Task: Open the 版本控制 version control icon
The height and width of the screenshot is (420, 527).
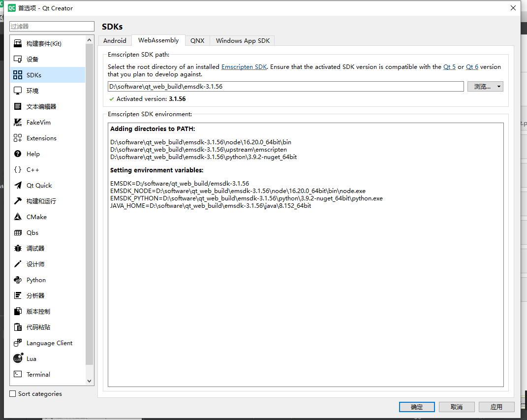Action: click(x=18, y=311)
